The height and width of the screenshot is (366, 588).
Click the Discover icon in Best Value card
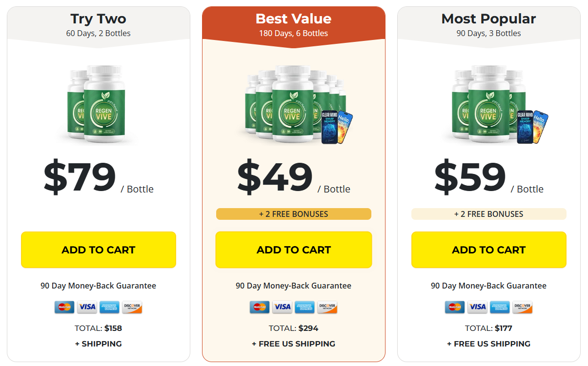327,307
